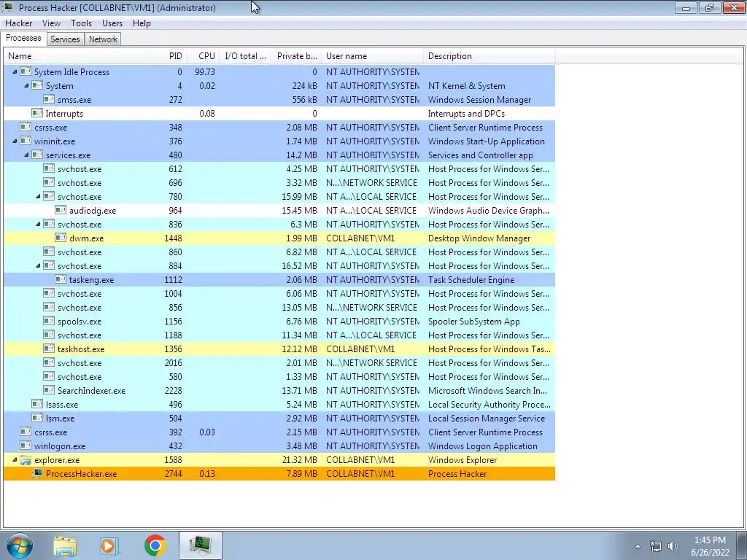Click the dwm.exe process icon
The width and height of the screenshot is (747, 560).
[x=61, y=238]
